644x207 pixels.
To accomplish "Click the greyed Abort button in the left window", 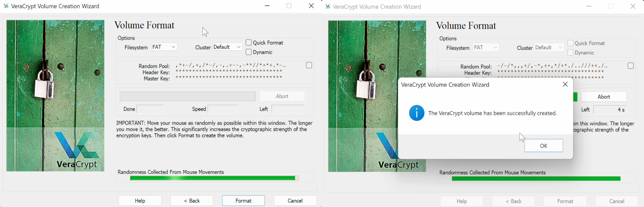I will [282, 96].
